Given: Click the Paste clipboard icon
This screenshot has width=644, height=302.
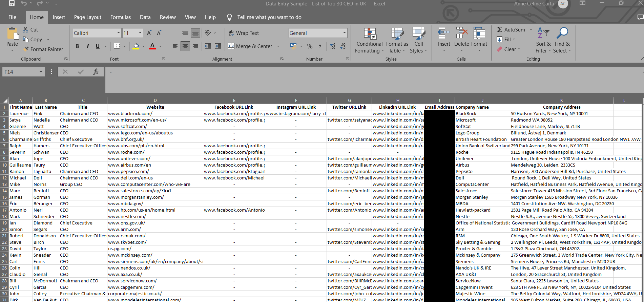Looking at the screenshot, I should [12, 33].
